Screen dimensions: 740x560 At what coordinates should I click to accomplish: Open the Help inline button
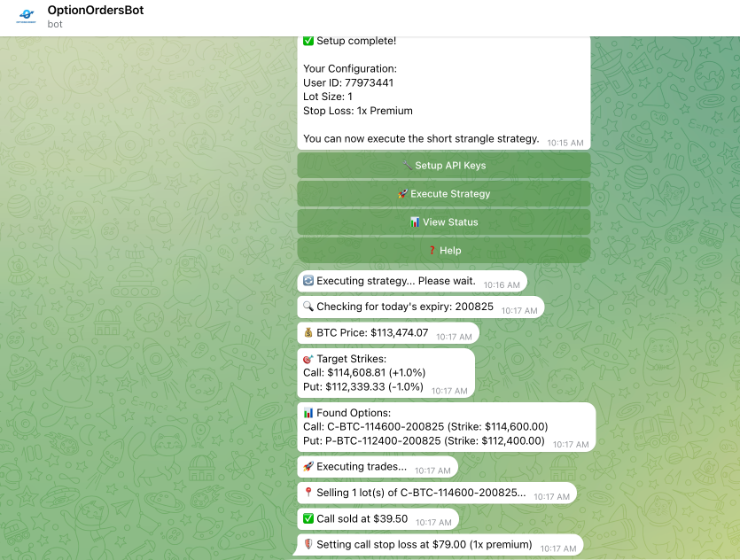[444, 250]
